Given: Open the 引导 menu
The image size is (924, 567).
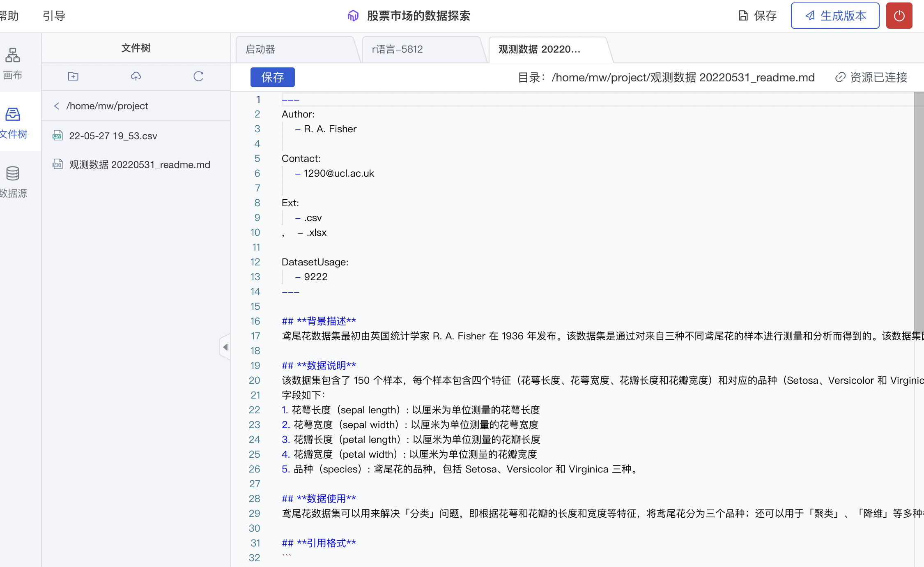Looking at the screenshot, I should [x=54, y=16].
